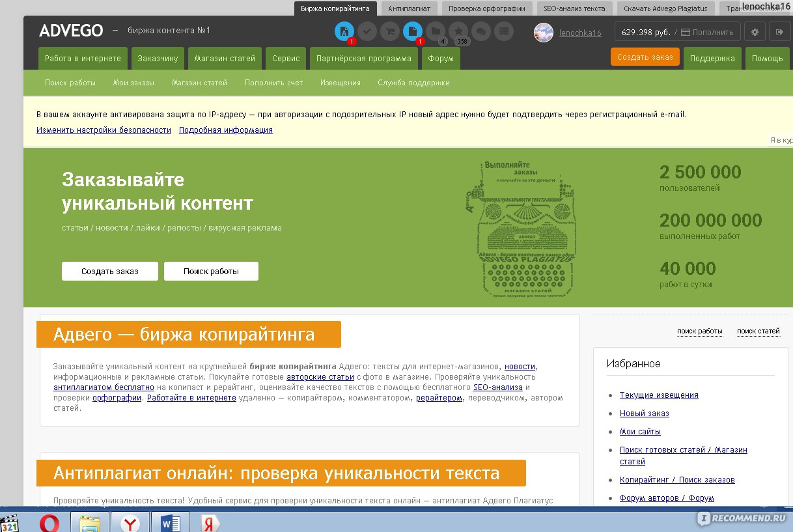Image resolution: width=793 pixels, height=532 pixels.
Task: Open Магазин статей main menu tab
Action: click(x=225, y=59)
